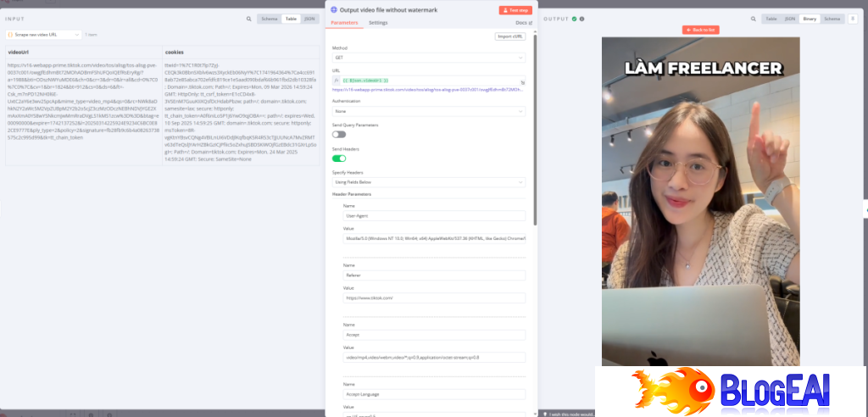Switch the Output panel to Table view

point(771,18)
